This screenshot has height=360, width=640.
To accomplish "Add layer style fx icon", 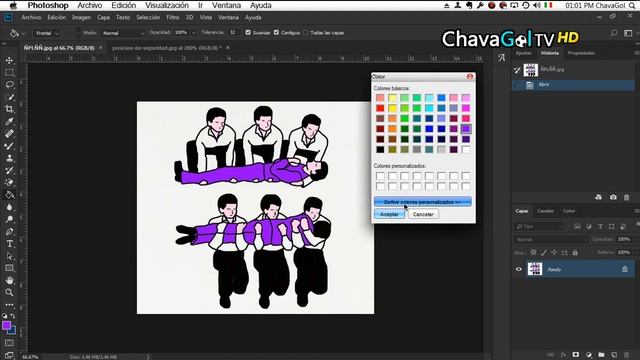I will [563, 355].
